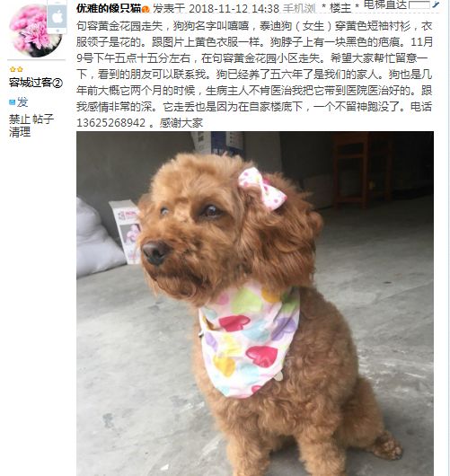Open the lost poodle photo full size

point(255,304)
